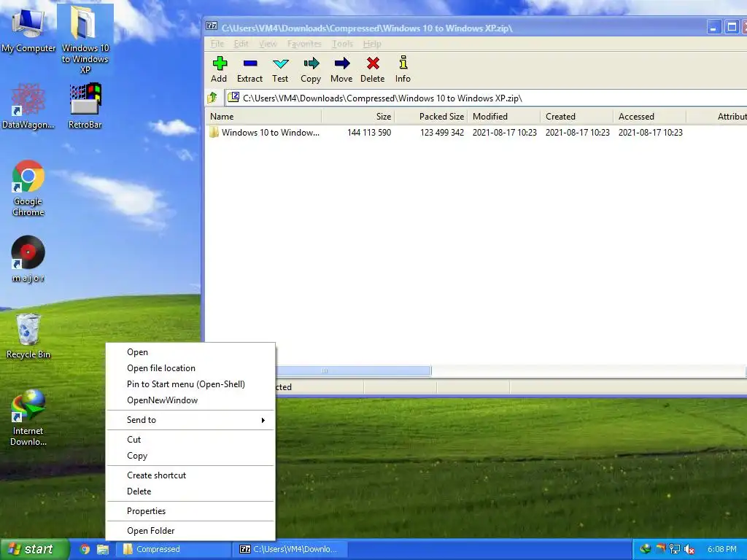
Task: Open the View menu
Action: [268, 44]
